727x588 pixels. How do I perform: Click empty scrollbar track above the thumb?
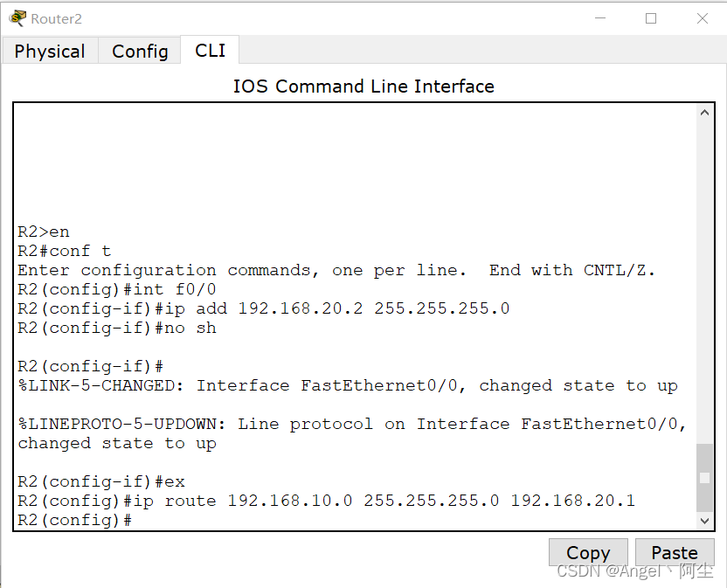click(x=705, y=280)
